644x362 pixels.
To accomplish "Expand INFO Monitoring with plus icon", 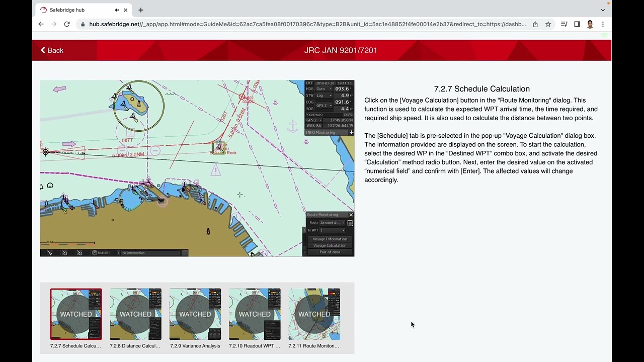I will tap(351, 132).
